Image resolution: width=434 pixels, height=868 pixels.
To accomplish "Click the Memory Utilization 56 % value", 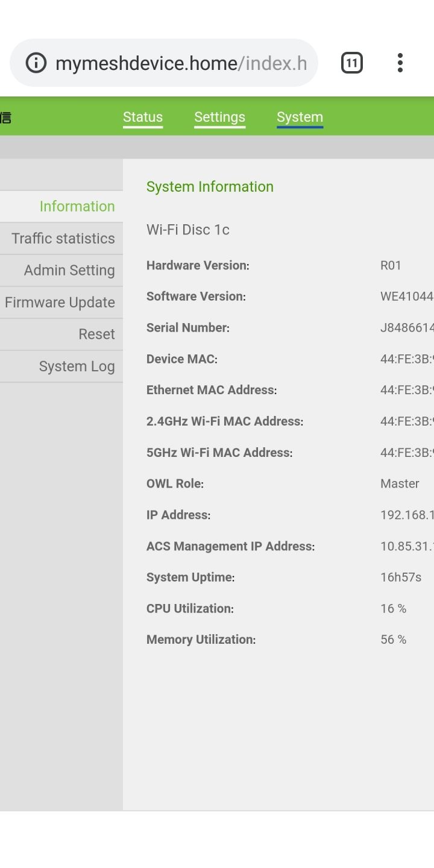I will [394, 639].
